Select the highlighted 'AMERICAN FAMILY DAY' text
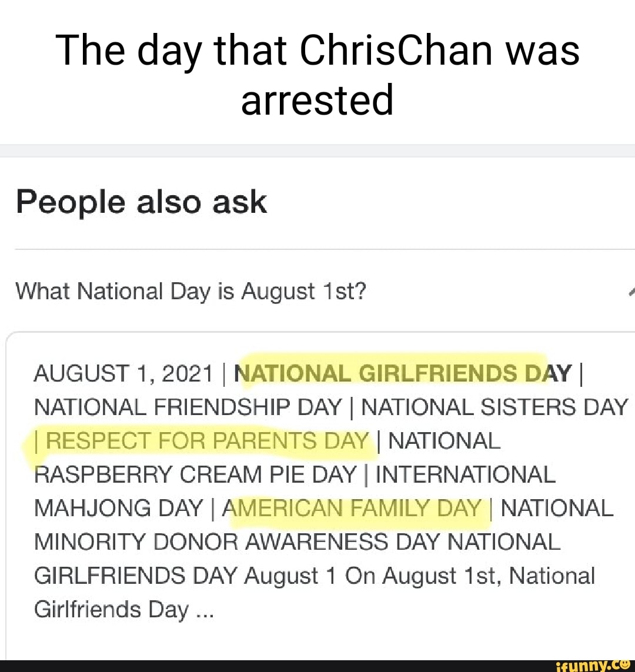The image size is (635, 672). pyautogui.click(x=352, y=508)
